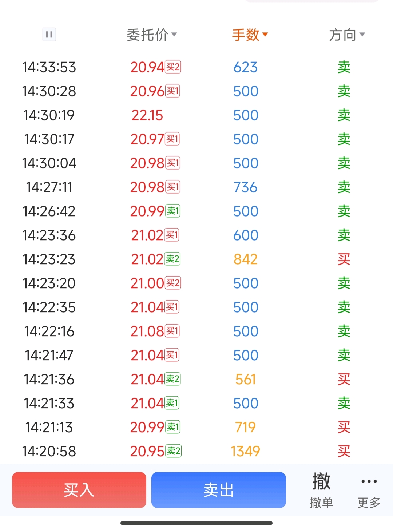Select the 14:23:36 order of 600 lots
The height and width of the screenshot is (532, 393).
click(196, 235)
